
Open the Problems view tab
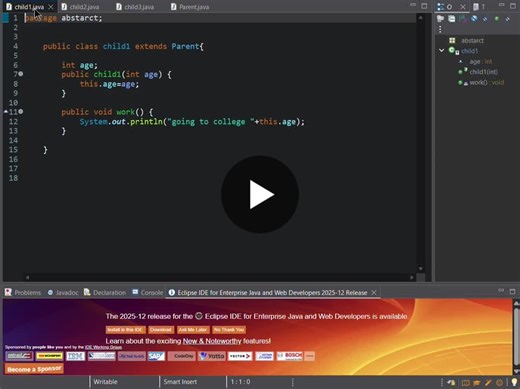pos(23,292)
